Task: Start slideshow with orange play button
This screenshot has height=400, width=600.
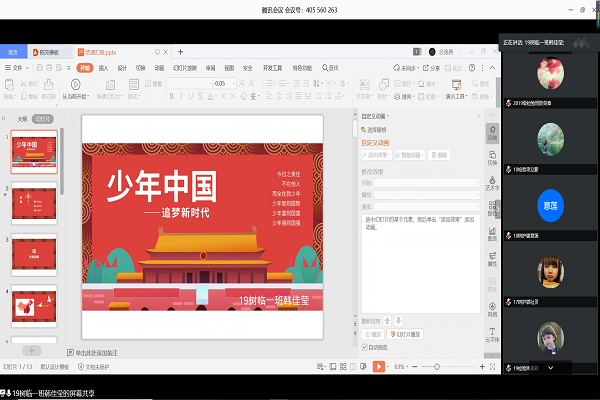Action: pyautogui.click(x=379, y=367)
